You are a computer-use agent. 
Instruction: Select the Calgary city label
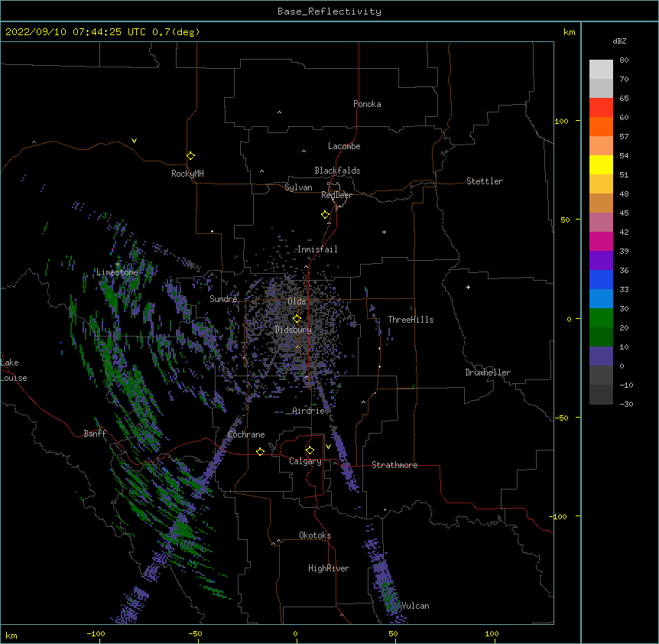coord(305,461)
